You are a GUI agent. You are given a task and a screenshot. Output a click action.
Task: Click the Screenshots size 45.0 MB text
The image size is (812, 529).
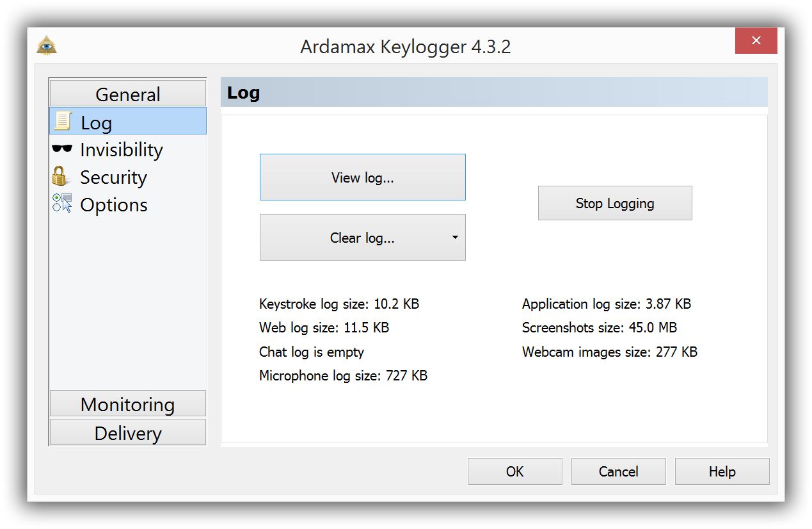click(x=600, y=328)
